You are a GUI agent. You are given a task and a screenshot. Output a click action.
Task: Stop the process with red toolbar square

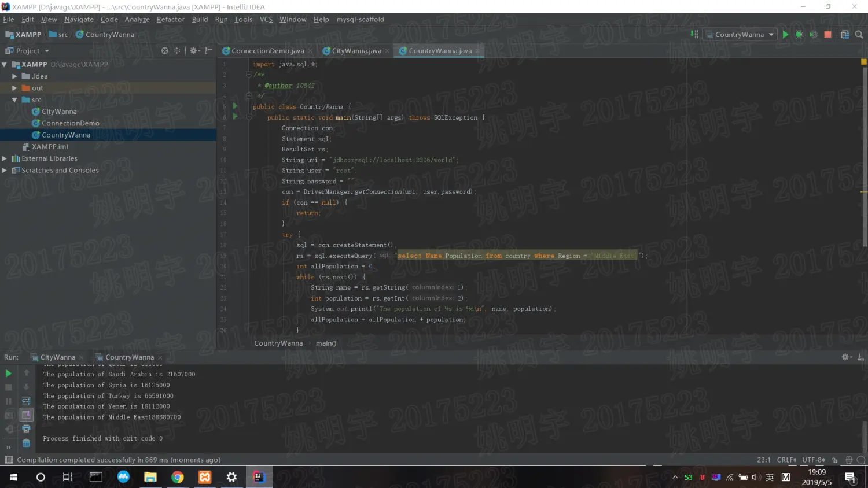click(x=827, y=35)
